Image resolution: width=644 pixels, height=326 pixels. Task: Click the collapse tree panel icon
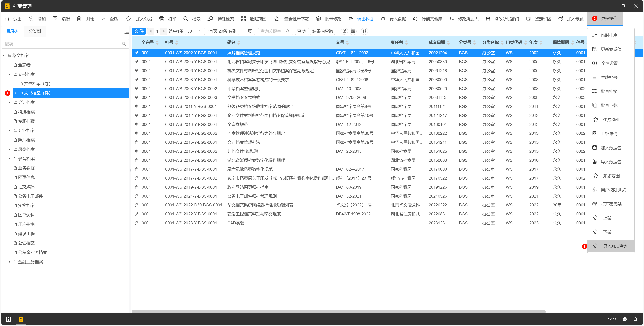(x=126, y=32)
